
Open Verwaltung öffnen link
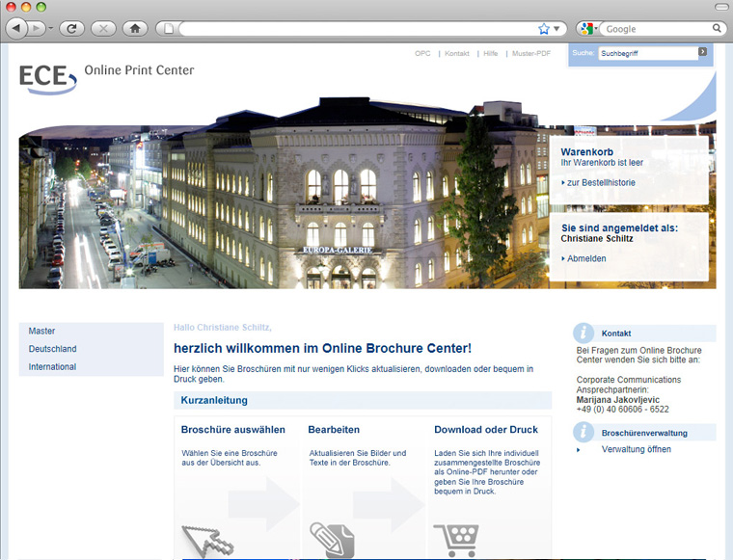tap(636, 449)
